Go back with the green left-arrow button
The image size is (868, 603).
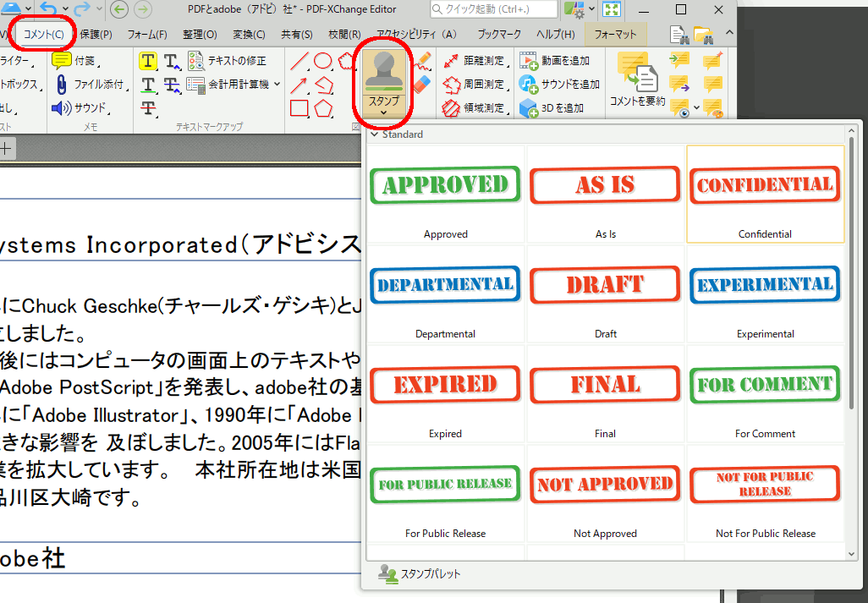pos(119,8)
